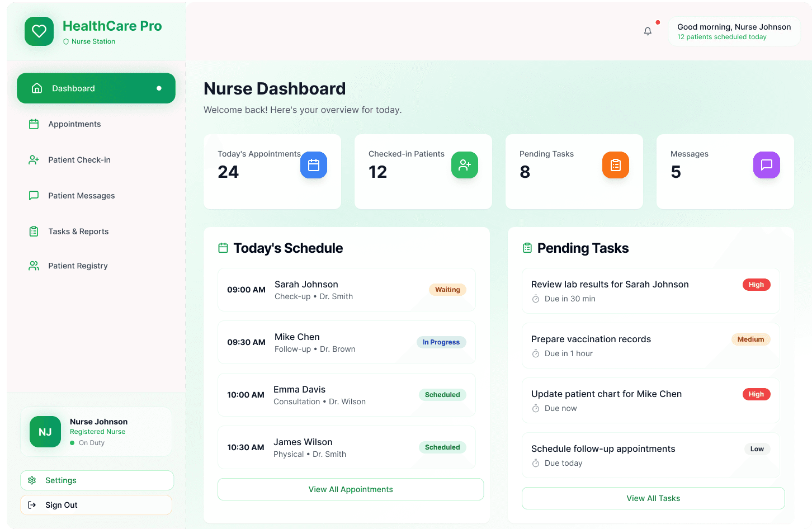
Task: Open the Good morning, Nurse Johnson greeting card
Action: 734,31
